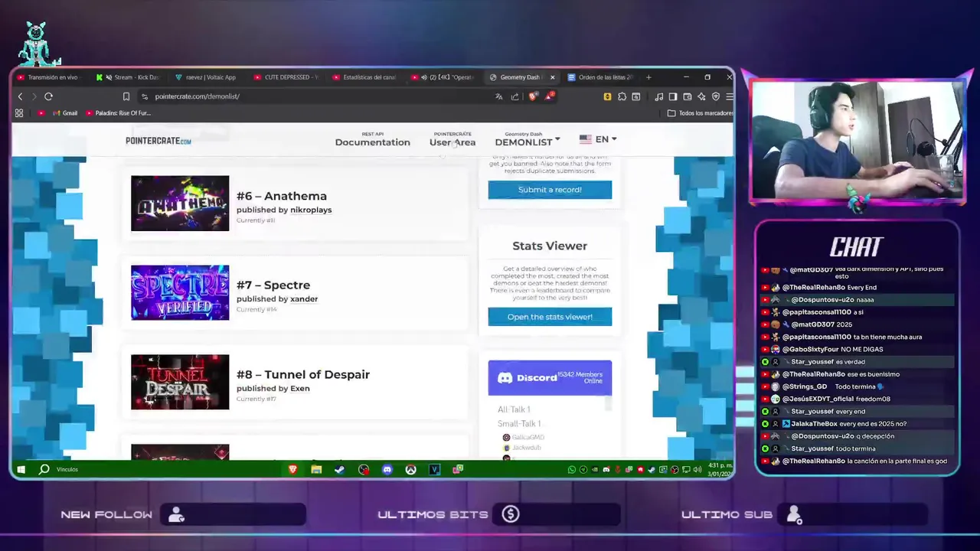Image resolution: width=980 pixels, height=551 pixels.
Task: Open Steam from the taskbar
Action: click(340, 469)
